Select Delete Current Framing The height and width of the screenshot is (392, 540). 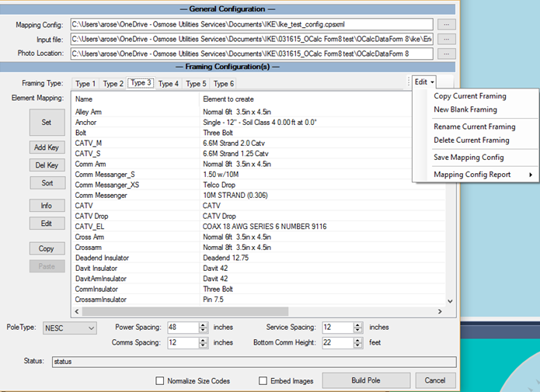[x=471, y=140]
